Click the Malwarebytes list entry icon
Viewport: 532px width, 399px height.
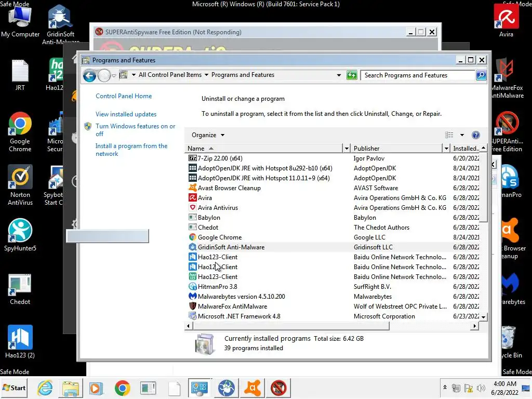pos(192,296)
